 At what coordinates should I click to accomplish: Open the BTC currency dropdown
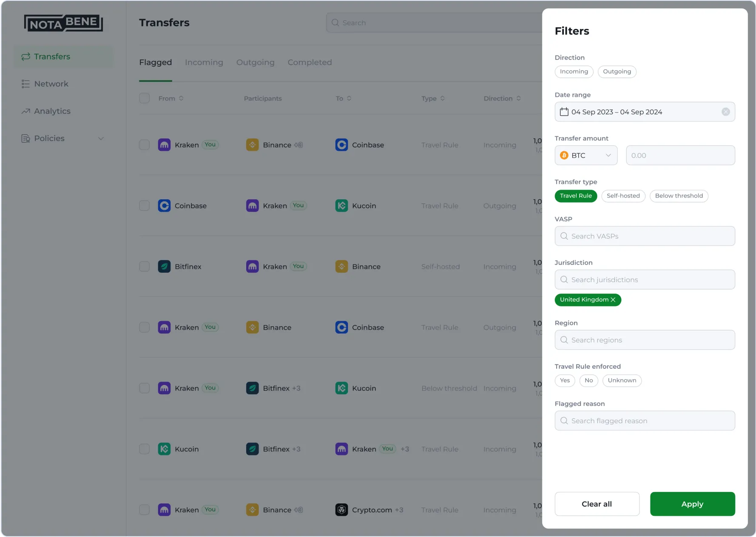pyautogui.click(x=586, y=155)
